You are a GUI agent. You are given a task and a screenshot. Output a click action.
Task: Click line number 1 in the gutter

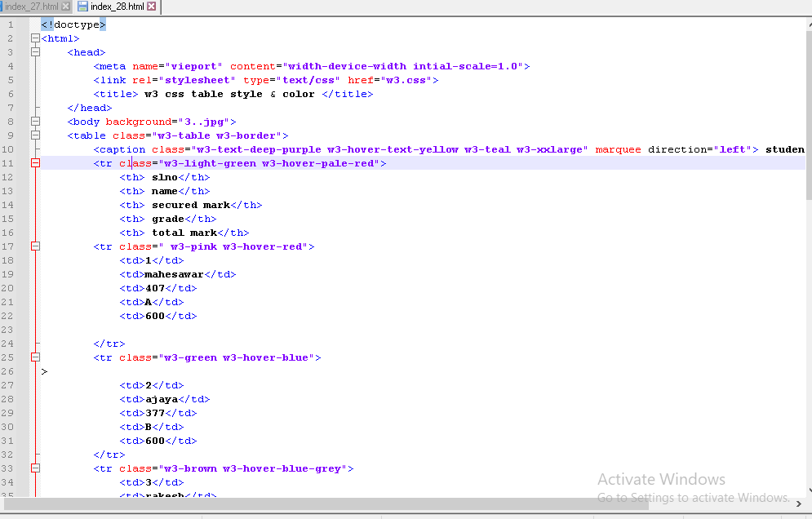pos(10,24)
